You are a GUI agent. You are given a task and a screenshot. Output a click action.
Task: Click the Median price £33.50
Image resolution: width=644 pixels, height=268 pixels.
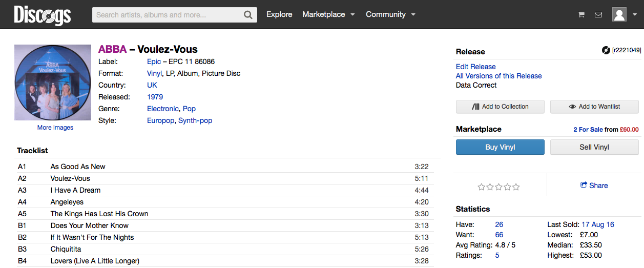pos(591,245)
